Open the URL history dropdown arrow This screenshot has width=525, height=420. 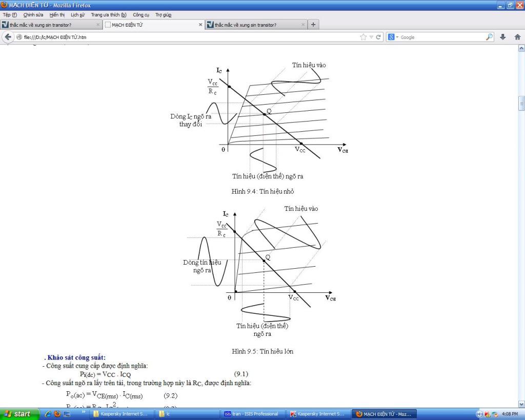click(371, 37)
